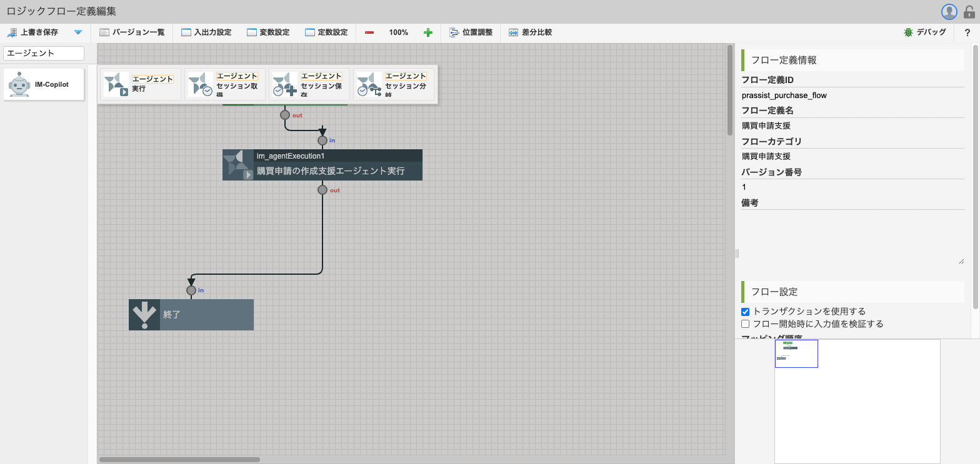Start デバッグ debug mode

[925, 32]
